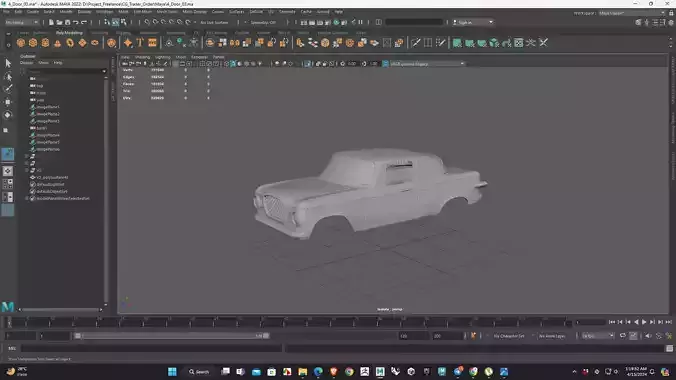Click the Multi-Cut knife shelf icon
Viewport: 676px width, 380px height.
(x=416, y=43)
